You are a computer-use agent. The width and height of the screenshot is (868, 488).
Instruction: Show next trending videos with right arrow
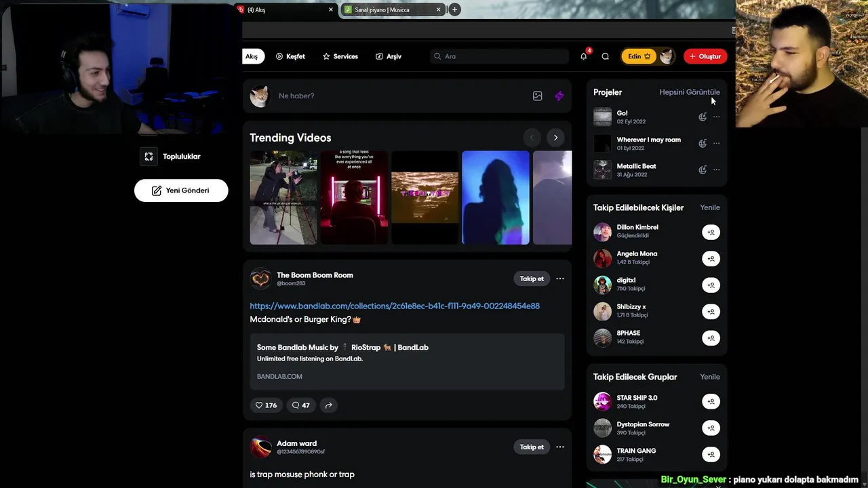click(555, 138)
